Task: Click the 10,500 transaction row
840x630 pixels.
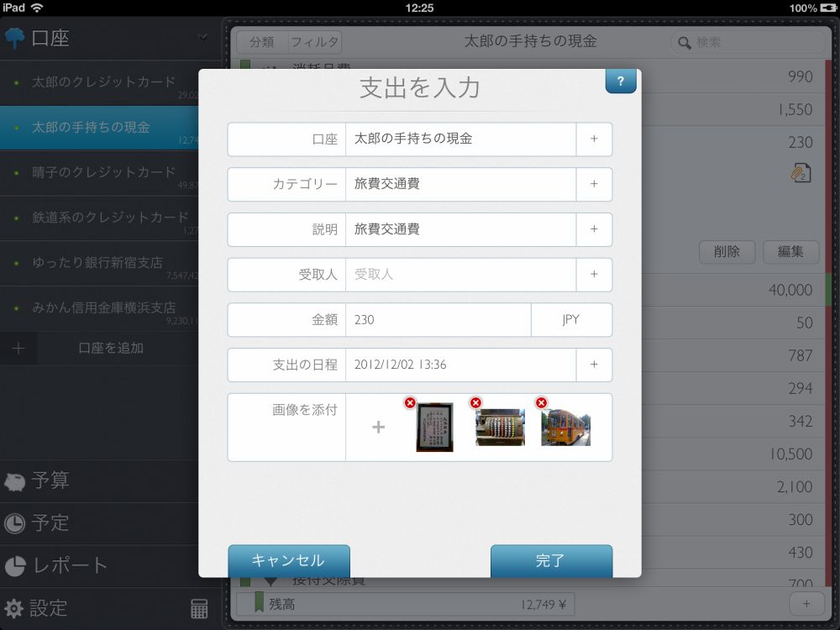Action: click(x=734, y=454)
